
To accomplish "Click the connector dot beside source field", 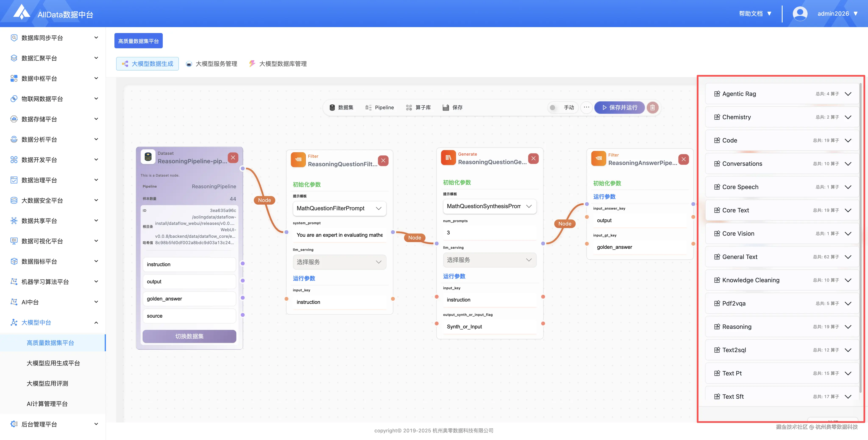I will click(243, 315).
